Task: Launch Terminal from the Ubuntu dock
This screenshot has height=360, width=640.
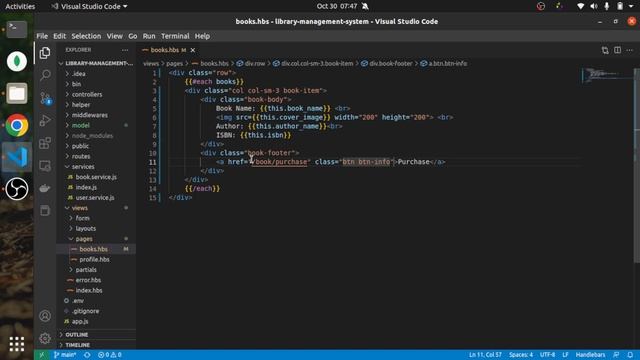Action: coord(17,29)
